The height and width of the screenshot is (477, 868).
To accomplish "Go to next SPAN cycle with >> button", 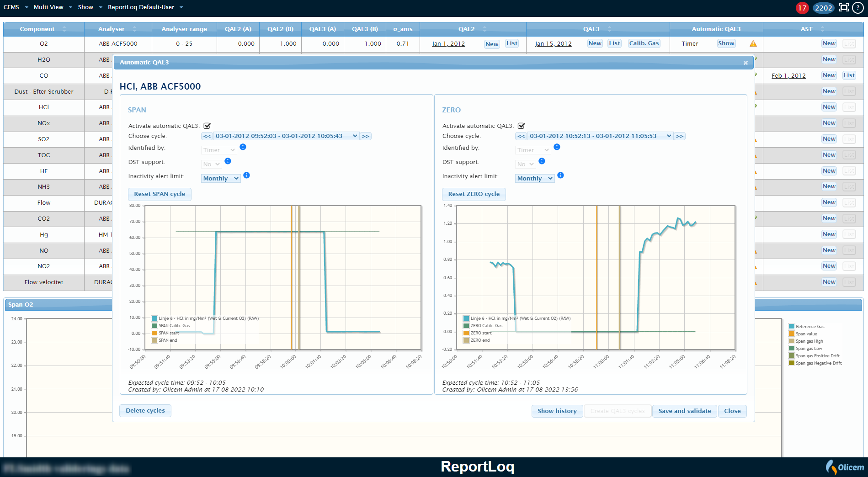I will pos(366,136).
